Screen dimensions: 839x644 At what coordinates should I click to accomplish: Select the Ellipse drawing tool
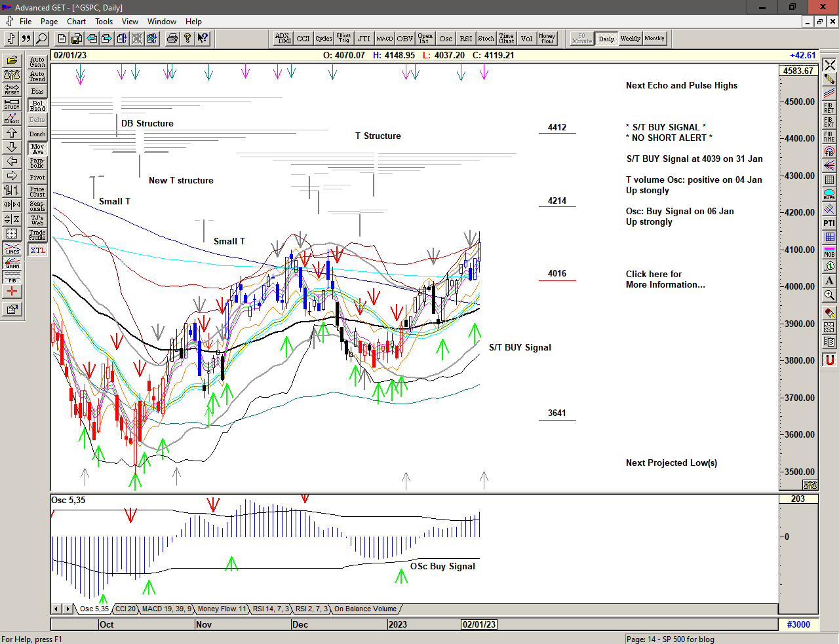click(829, 195)
